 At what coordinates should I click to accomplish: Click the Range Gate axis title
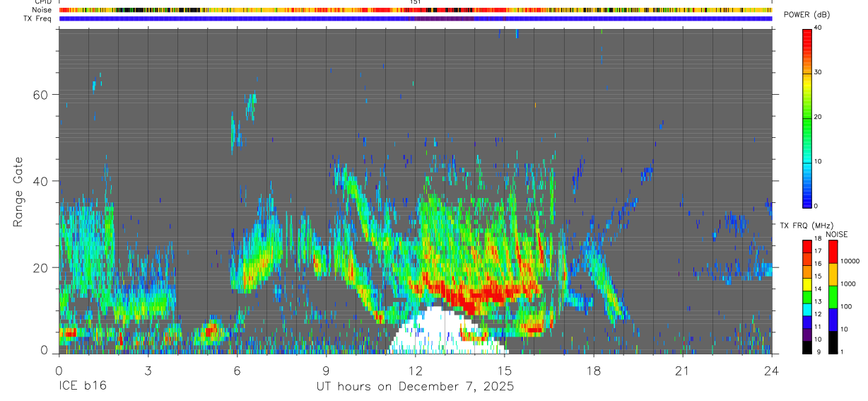(18, 192)
